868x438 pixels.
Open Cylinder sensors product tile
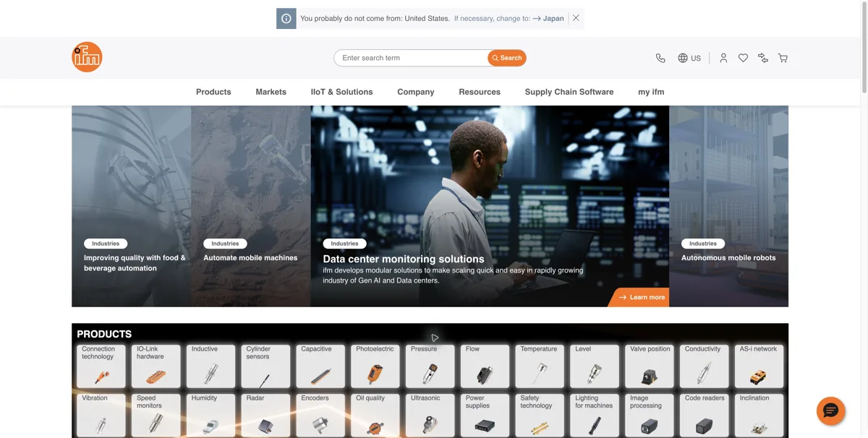point(266,366)
